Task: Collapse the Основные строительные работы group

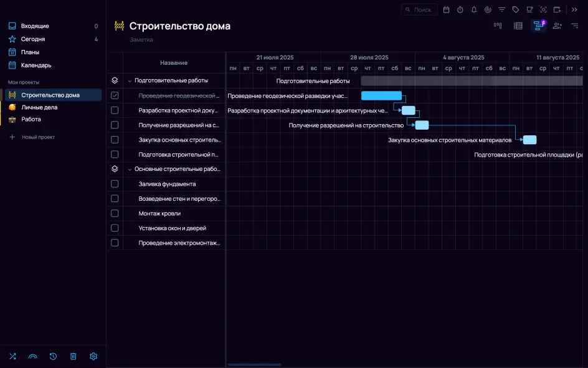Action: (130, 169)
